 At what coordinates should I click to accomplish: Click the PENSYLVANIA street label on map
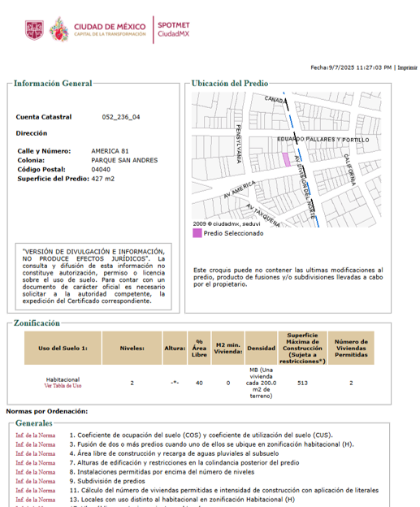[x=238, y=144]
